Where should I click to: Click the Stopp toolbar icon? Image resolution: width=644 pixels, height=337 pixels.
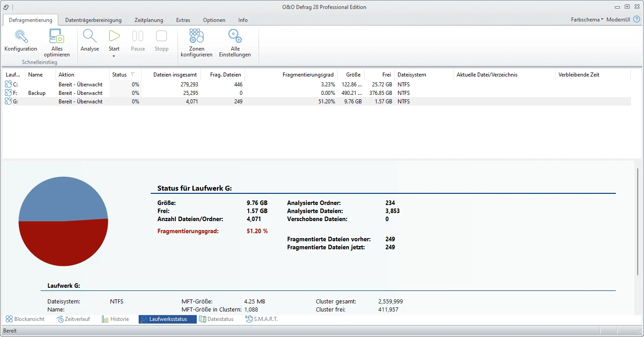(x=161, y=36)
